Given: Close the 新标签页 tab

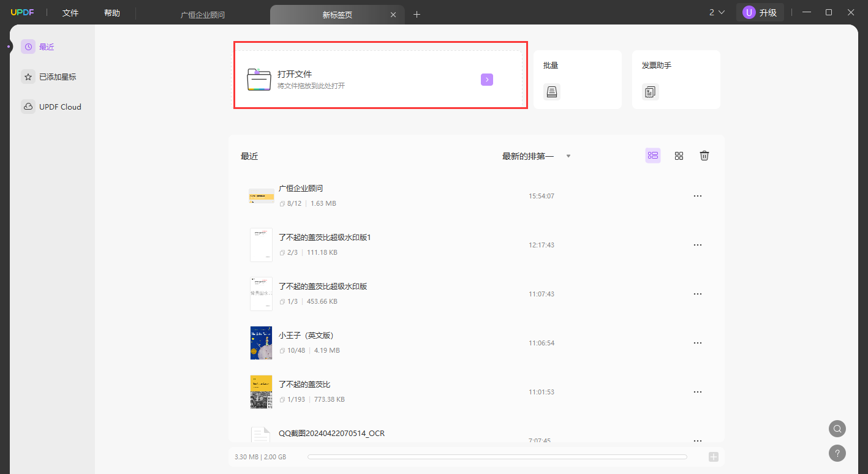Looking at the screenshot, I should tap(394, 15).
